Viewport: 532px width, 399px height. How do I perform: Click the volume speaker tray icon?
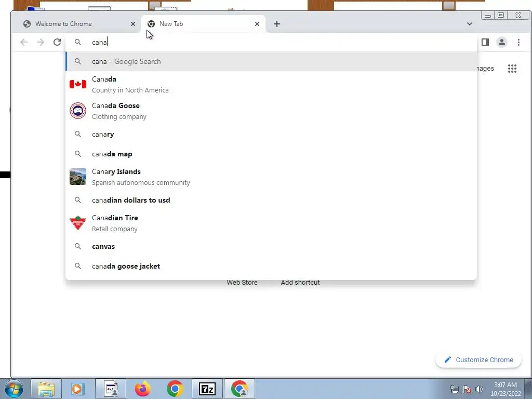[x=479, y=389]
